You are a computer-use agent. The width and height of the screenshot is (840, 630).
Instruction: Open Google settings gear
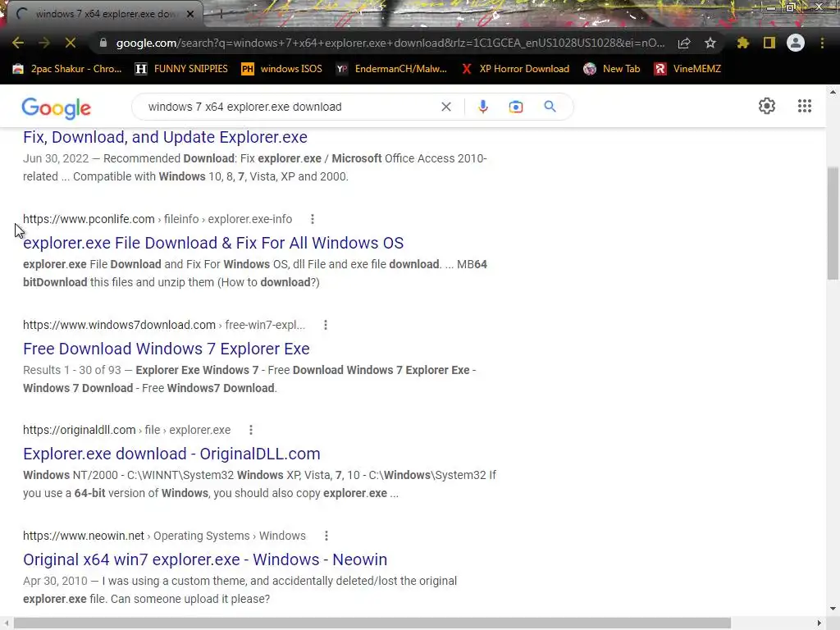coord(767,106)
